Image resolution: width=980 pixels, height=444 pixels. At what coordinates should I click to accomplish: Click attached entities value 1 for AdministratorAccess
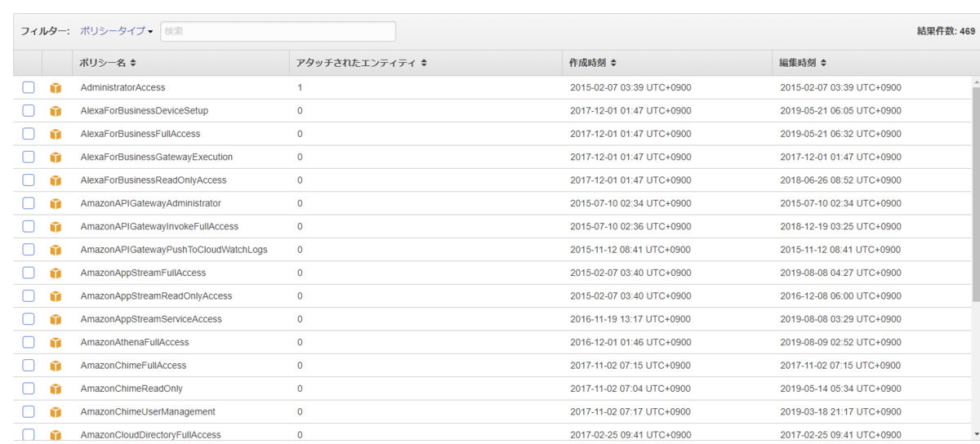pyautogui.click(x=300, y=87)
